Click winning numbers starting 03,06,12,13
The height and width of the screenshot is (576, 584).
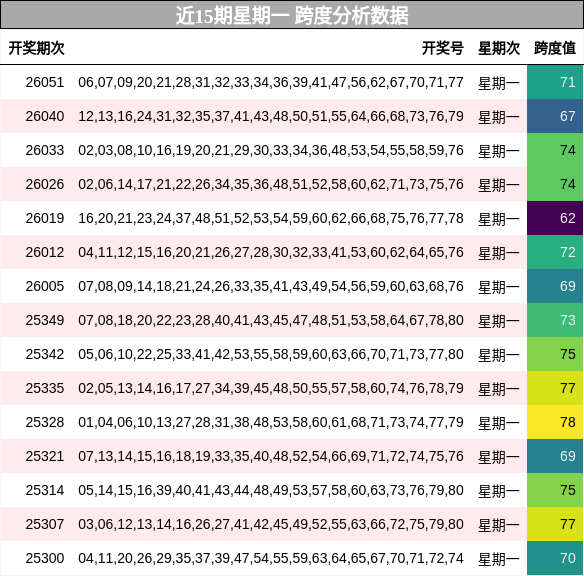click(x=271, y=524)
